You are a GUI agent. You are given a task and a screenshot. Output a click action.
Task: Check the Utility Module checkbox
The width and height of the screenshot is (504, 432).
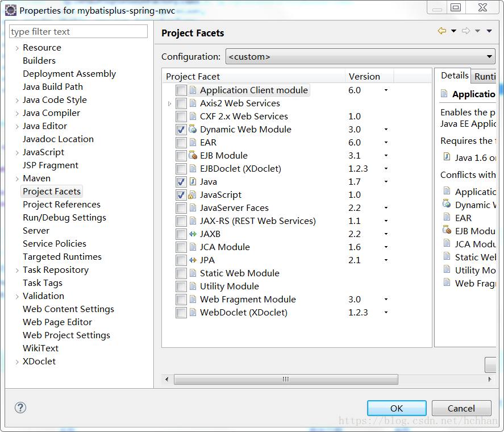(181, 286)
